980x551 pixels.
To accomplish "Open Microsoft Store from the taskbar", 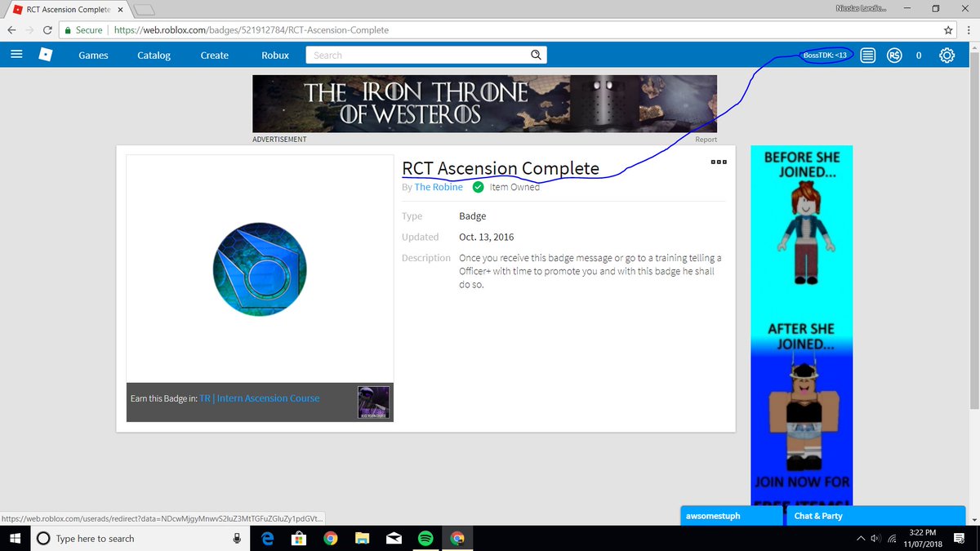I will [299, 538].
